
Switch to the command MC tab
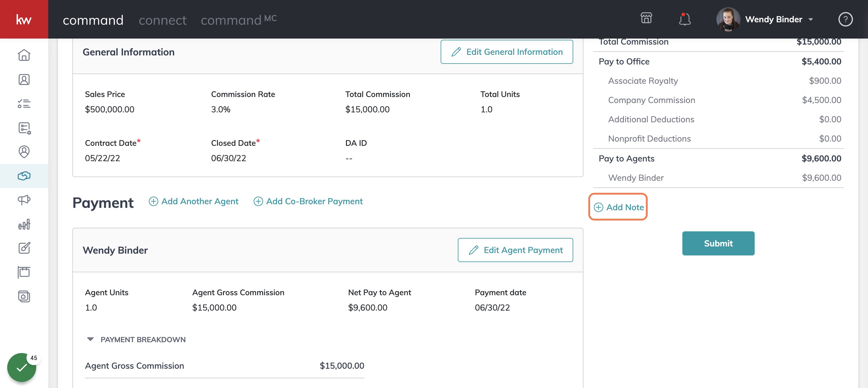[239, 20]
